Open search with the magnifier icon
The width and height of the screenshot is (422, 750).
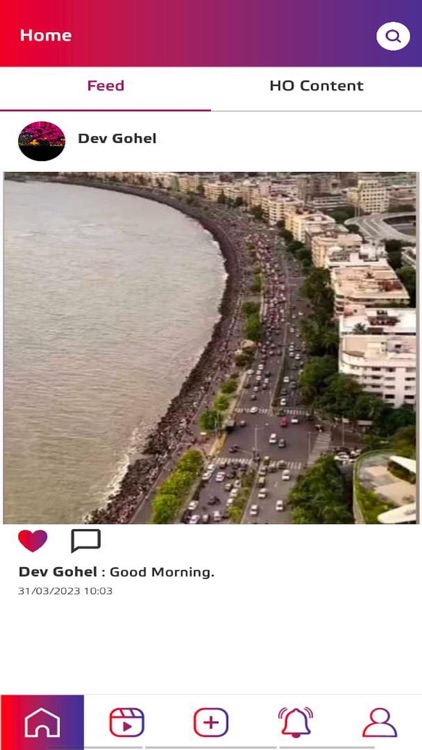tap(393, 36)
